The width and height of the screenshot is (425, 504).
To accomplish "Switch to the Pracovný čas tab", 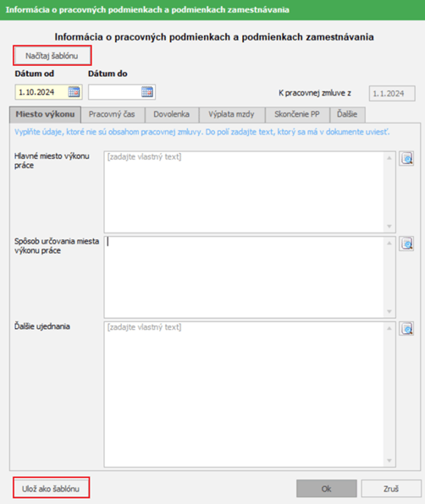I will pos(112,114).
